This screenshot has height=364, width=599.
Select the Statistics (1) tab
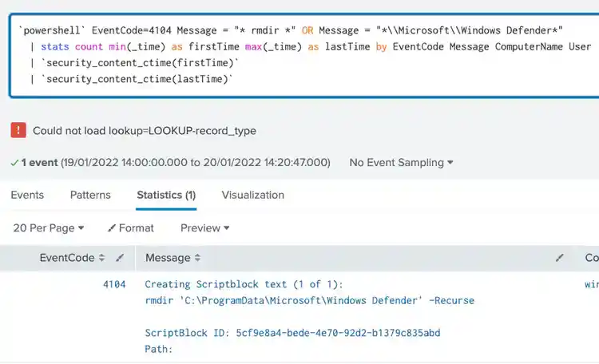(166, 195)
